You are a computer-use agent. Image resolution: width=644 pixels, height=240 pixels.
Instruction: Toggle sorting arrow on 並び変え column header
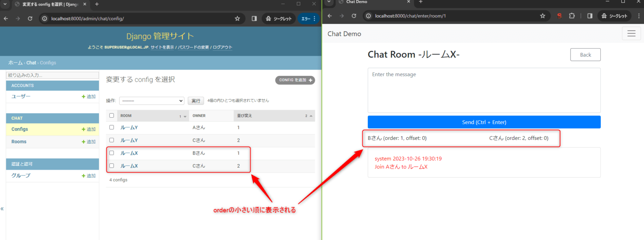[x=311, y=116]
